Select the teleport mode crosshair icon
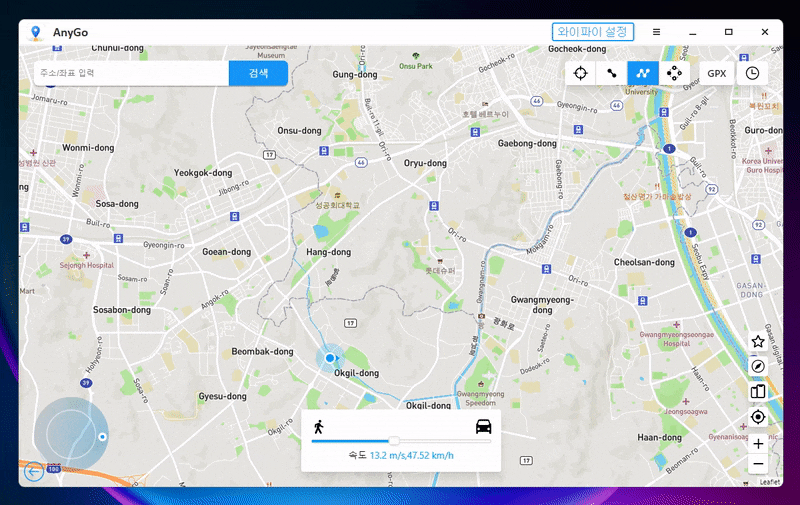The width and height of the screenshot is (800, 505). (581, 73)
